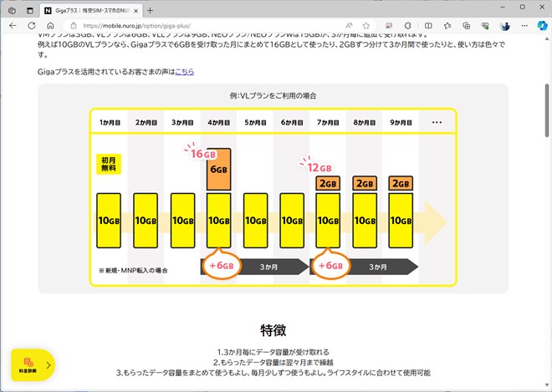Click the 9か月目 column header

(x=401, y=123)
